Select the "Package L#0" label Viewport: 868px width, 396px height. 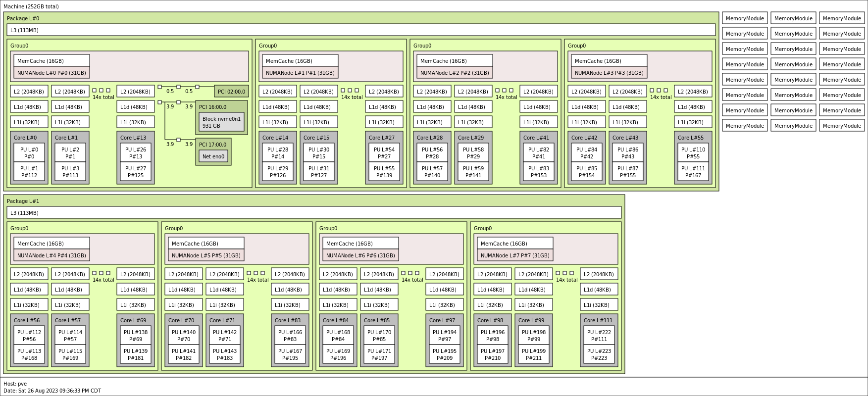[x=23, y=19]
